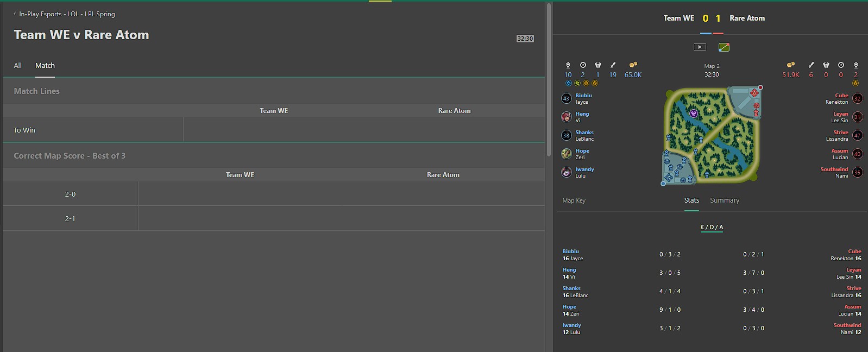Click the Map 2 label
The width and height of the screenshot is (868, 352).
point(712,66)
